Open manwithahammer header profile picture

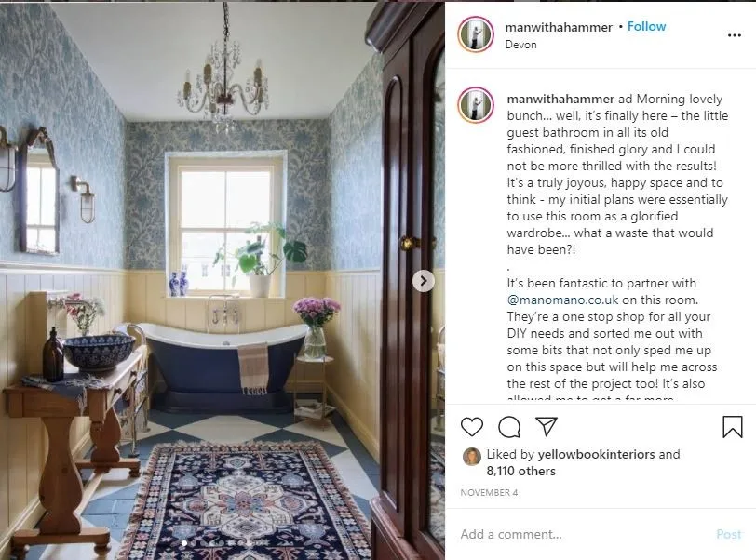[x=476, y=34]
